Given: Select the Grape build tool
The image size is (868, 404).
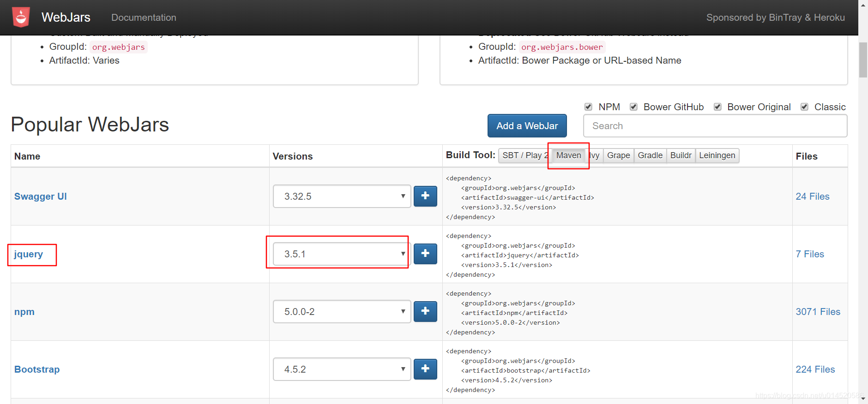Looking at the screenshot, I should point(619,155).
